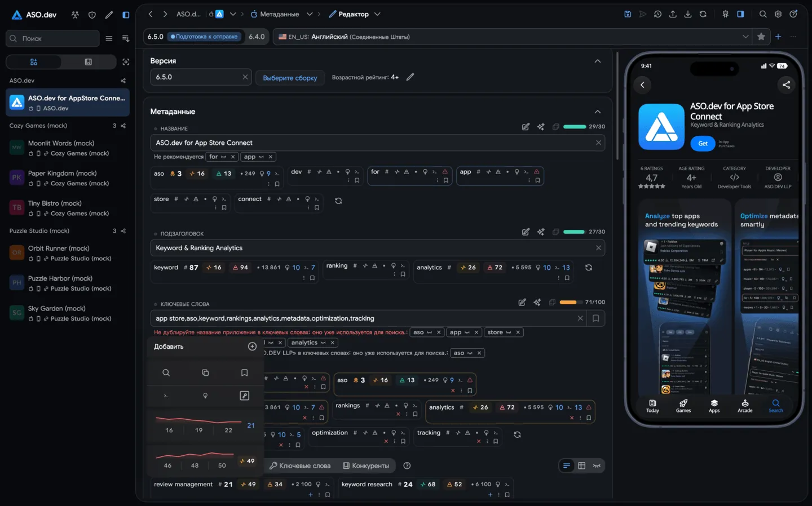This screenshot has width=812, height=506.
Task: Click the team members icon beside ASO.dev logo
Action: [75, 15]
